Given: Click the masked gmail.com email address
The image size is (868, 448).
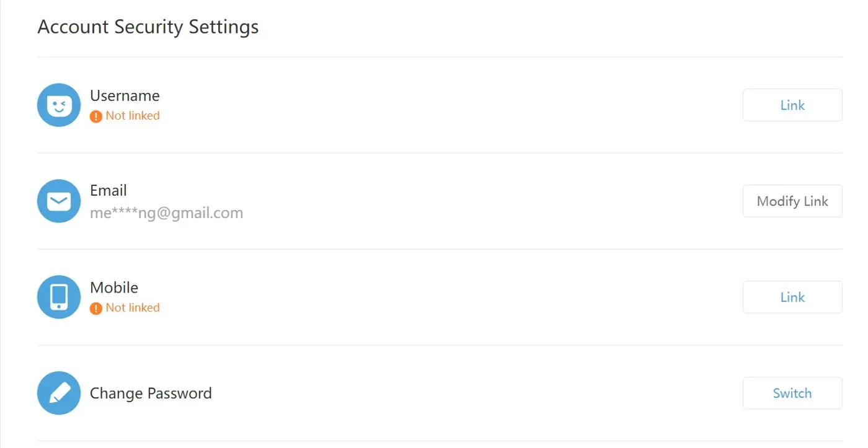Looking at the screenshot, I should coord(166,214).
